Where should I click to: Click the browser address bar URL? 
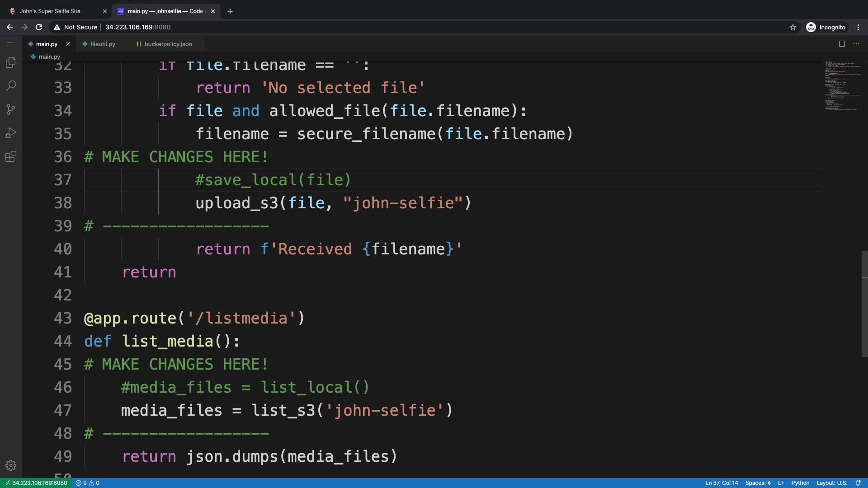point(138,27)
